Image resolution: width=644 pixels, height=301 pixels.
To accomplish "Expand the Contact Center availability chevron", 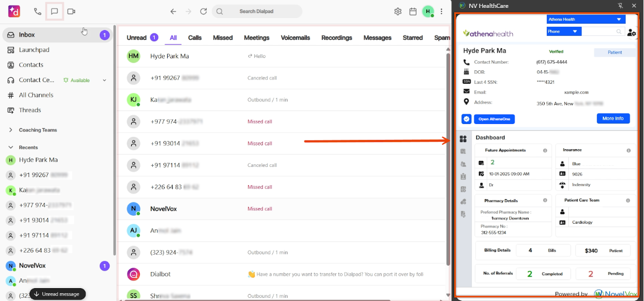I will point(105,80).
